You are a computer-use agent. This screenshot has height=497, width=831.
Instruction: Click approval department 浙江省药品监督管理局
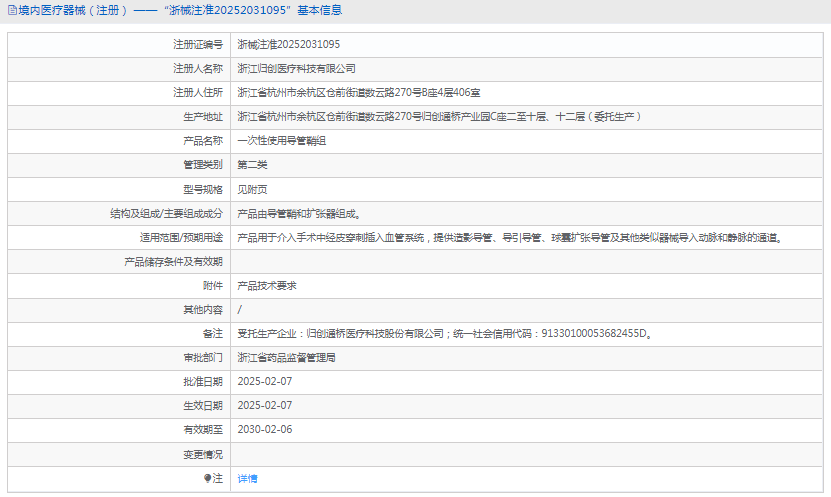(286, 358)
